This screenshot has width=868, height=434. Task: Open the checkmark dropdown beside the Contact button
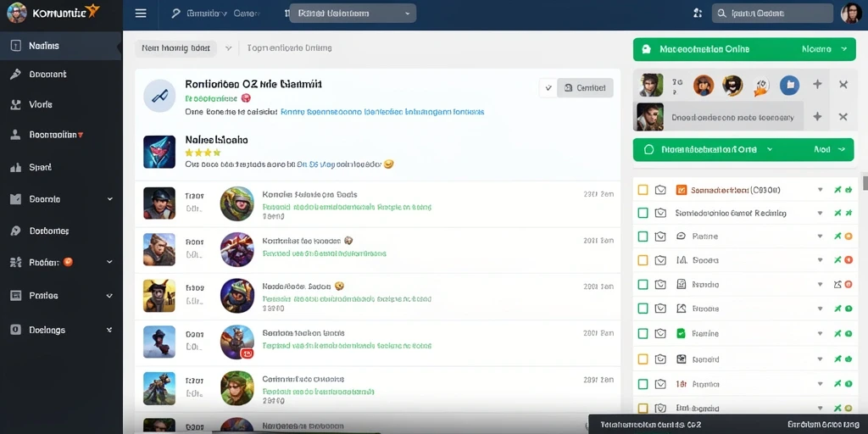[x=548, y=88]
